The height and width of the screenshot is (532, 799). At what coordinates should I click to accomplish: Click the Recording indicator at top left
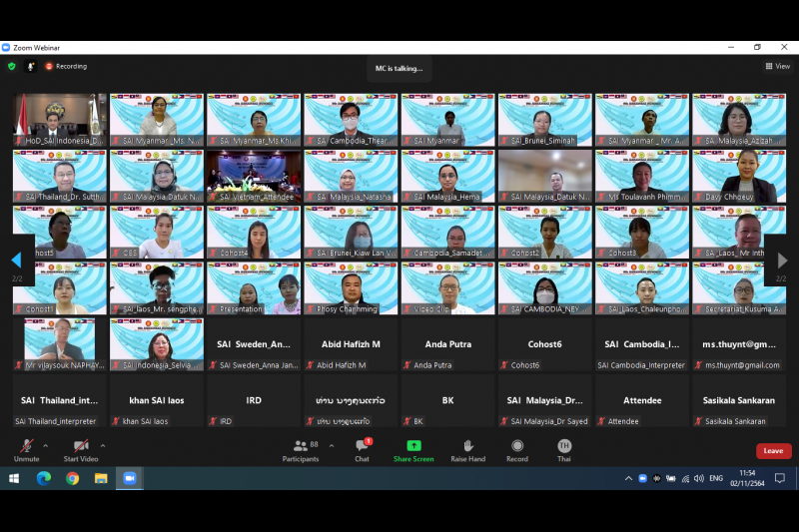[x=66, y=67]
